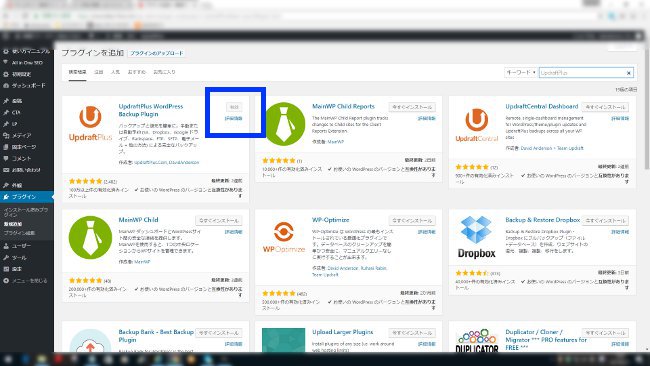Open the 外観 appearance menu icon

(x=6, y=185)
